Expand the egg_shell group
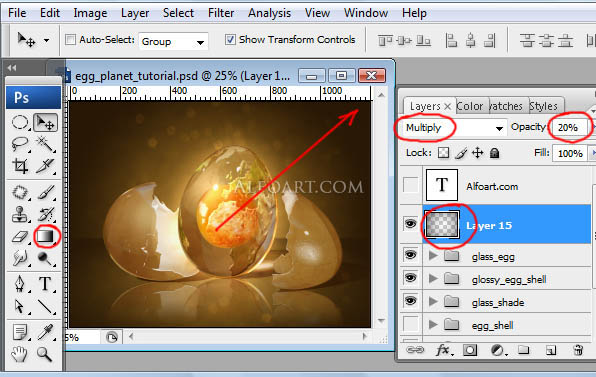 click(433, 325)
